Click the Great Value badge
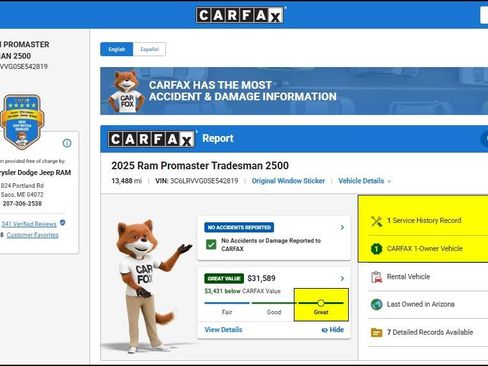 [224, 278]
